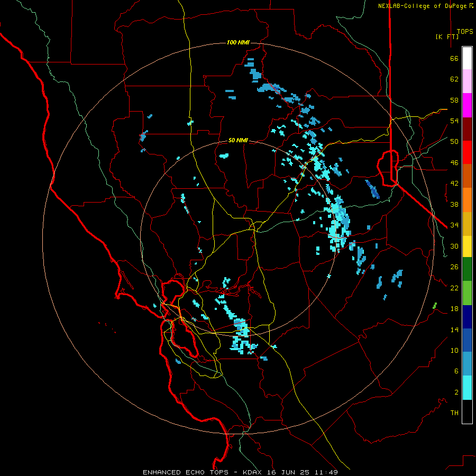Viewport: 476px width, 476px height.
Task: Click the magenta legend swatch
Action: tap(467, 105)
